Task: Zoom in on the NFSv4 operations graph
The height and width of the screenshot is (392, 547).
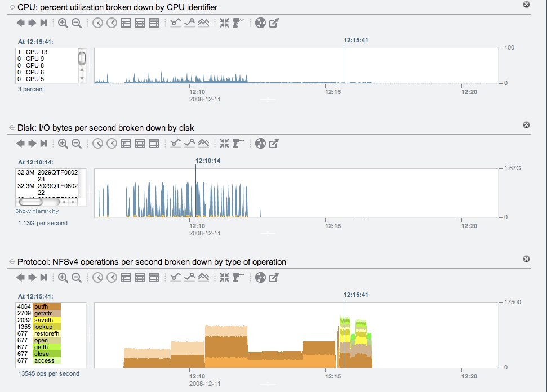Action: [63, 277]
